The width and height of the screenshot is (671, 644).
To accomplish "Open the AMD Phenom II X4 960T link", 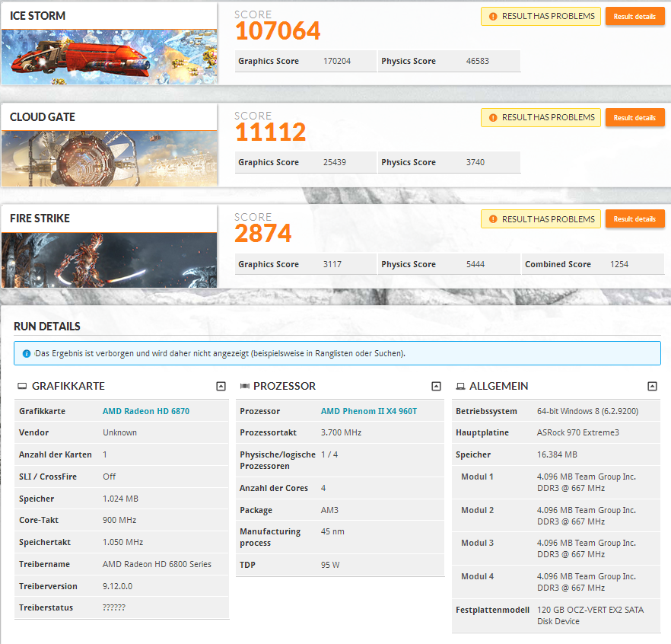I will tap(369, 411).
